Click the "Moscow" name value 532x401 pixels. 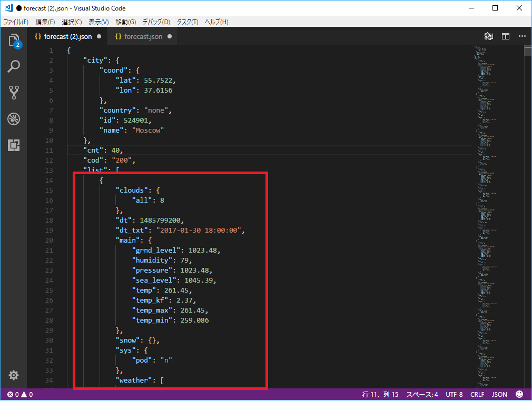click(x=148, y=130)
